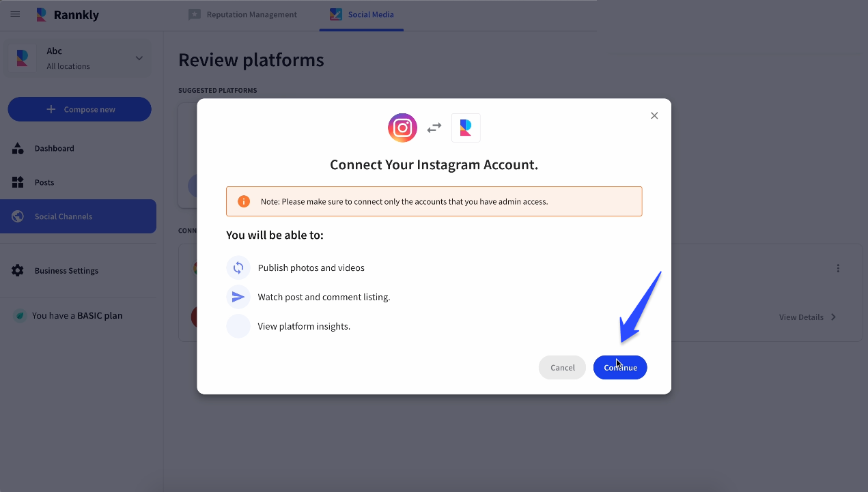
Task: Click "Watch post and comment listing." text
Action: pyautogui.click(x=324, y=297)
